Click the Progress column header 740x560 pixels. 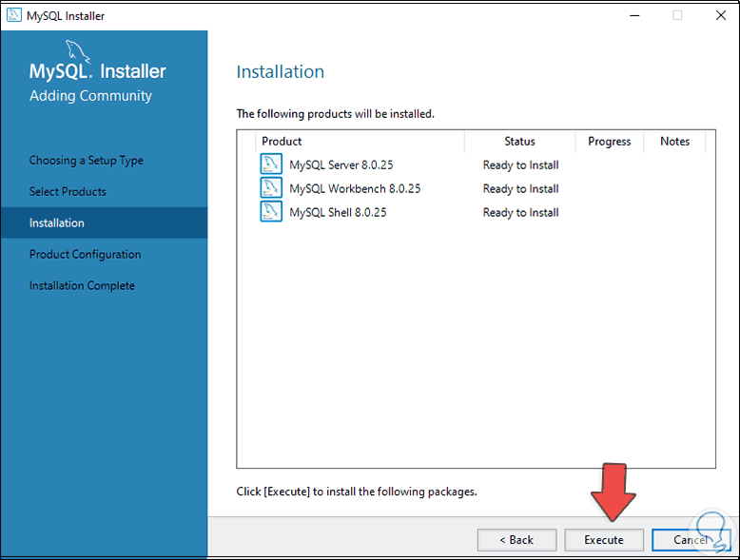click(x=610, y=142)
